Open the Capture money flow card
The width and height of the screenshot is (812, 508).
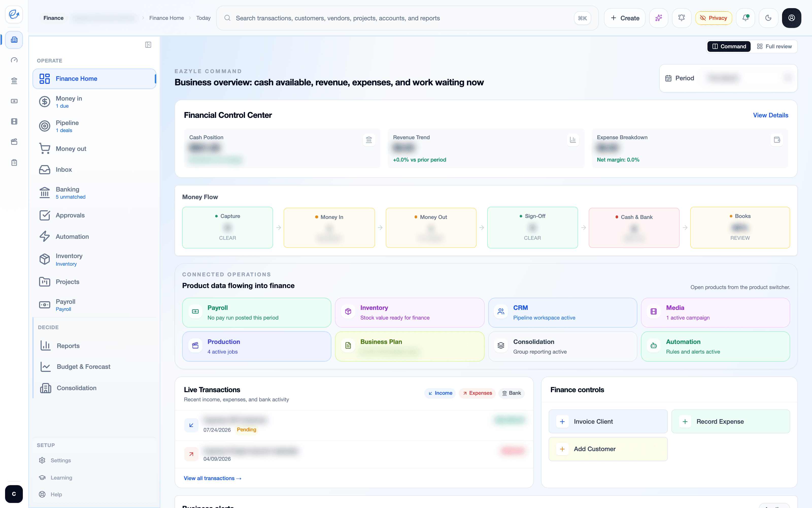[x=228, y=228]
